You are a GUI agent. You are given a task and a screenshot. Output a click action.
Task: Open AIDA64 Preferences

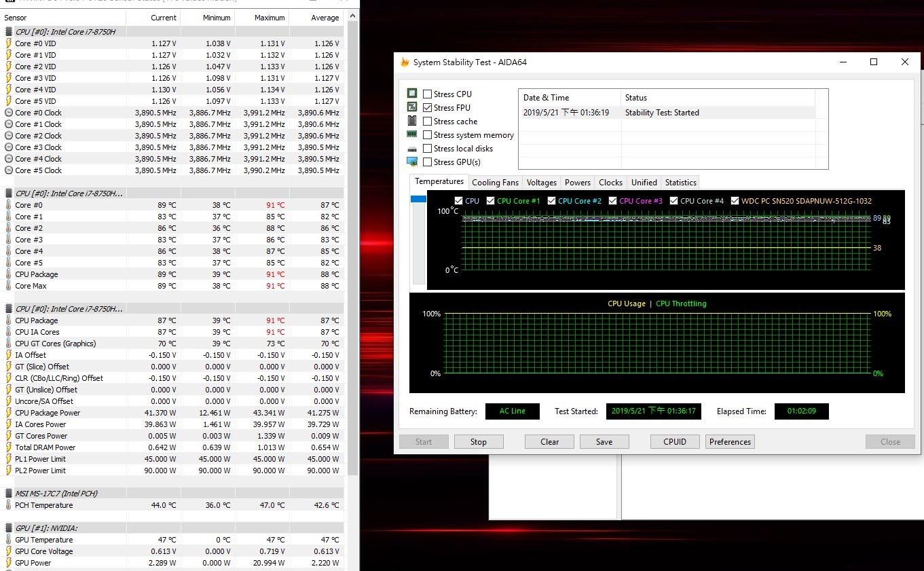pyautogui.click(x=731, y=442)
